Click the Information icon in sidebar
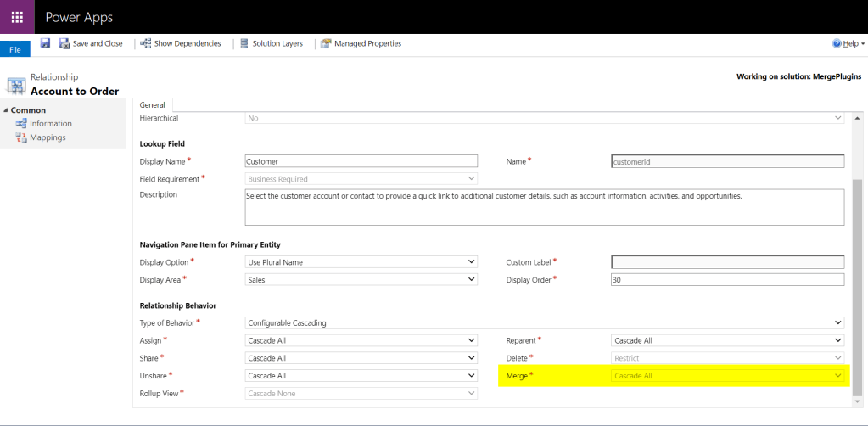Screen dimensions: 868x426 [x=21, y=124]
